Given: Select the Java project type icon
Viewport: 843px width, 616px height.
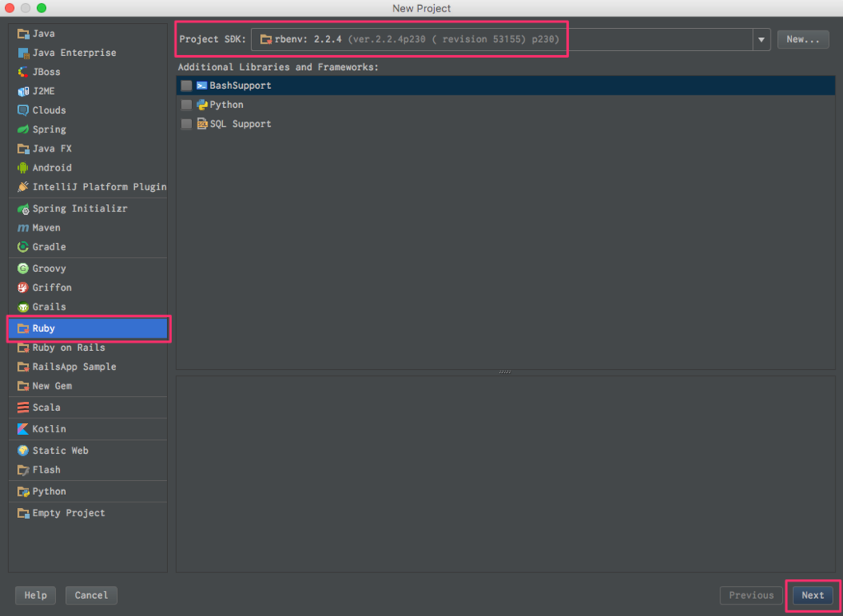Looking at the screenshot, I should [23, 34].
